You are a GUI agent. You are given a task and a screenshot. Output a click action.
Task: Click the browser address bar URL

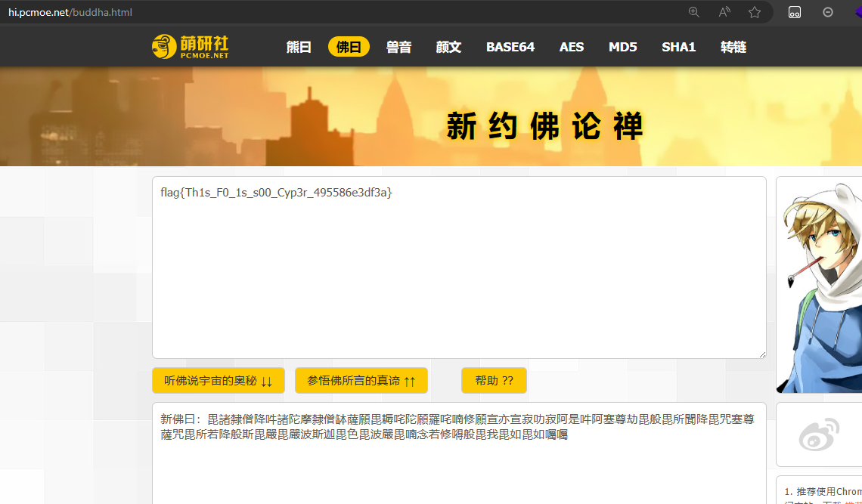pos(70,12)
